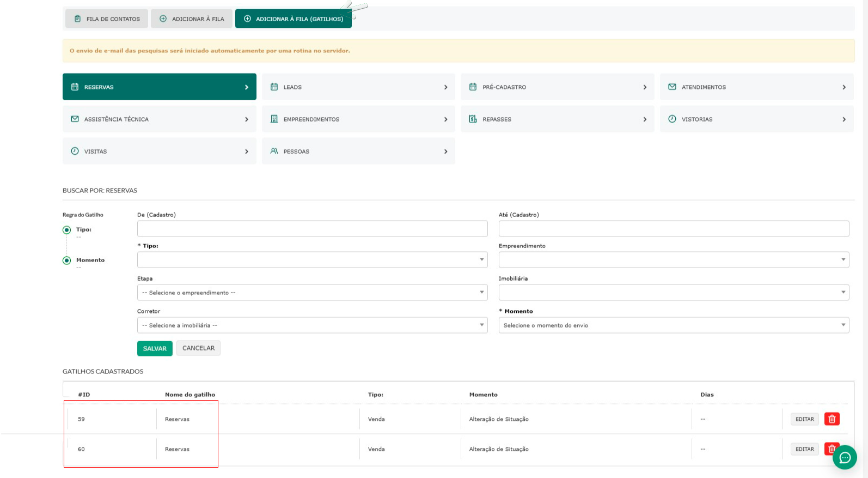Open the Etapa dropdown

point(312,292)
